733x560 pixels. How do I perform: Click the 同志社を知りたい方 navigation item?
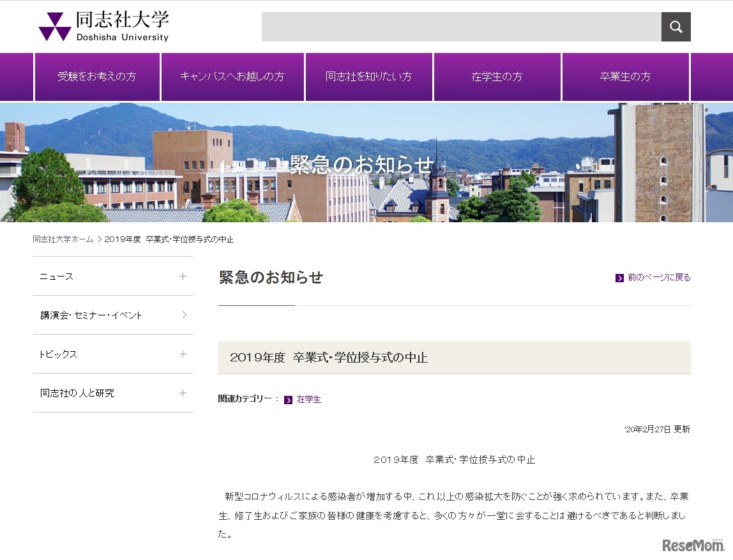click(368, 77)
